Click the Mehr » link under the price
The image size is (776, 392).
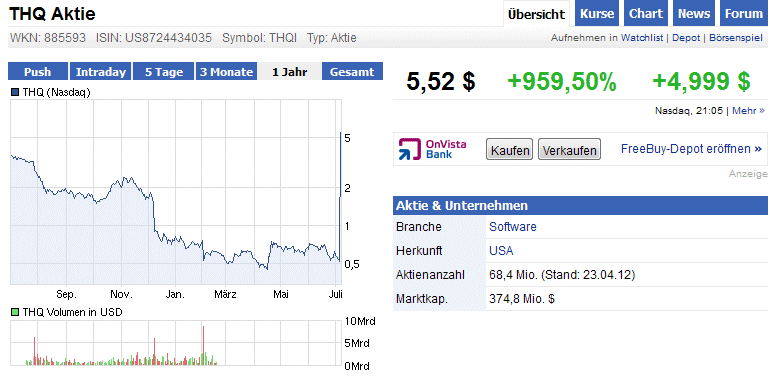pyautogui.click(x=748, y=110)
